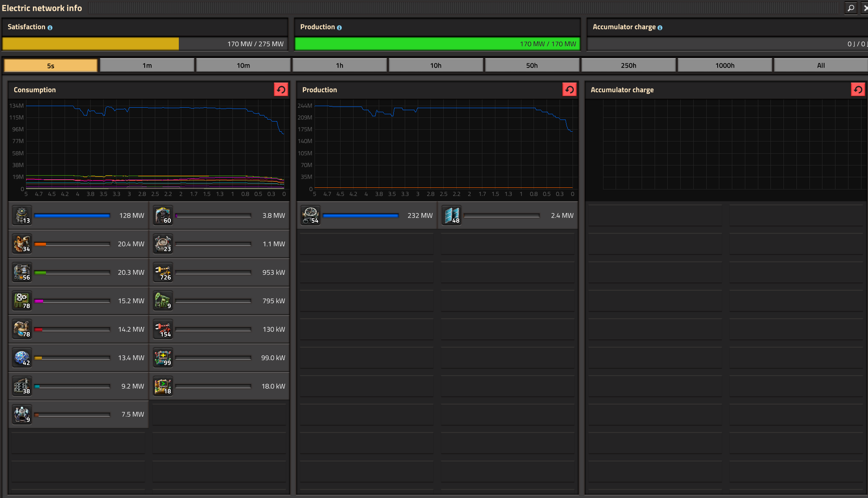The width and height of the screenshot is (868, 498).
Task: Click the decider combinator icon showing 18
Action: [163, 386]
